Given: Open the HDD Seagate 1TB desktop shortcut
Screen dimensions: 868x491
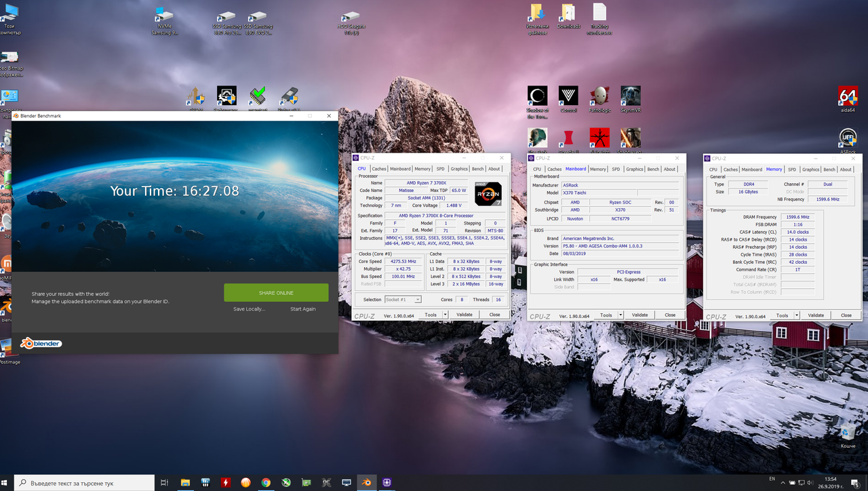Looking at the screenshot, I should (351, 17).
